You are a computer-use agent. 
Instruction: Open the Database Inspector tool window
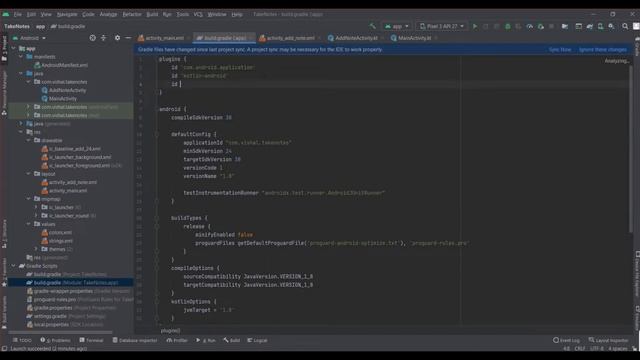click(x=135, y=340)
